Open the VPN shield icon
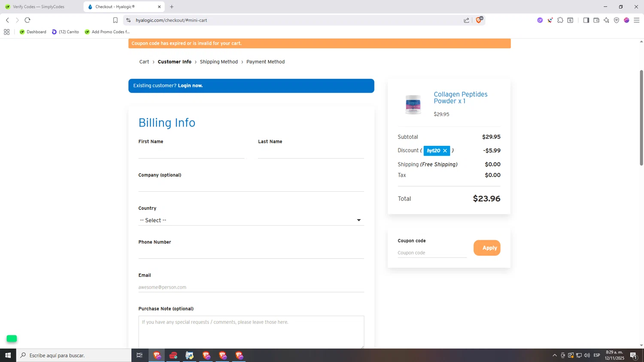This screenshot has width=644, height=362. coord(617,20)
